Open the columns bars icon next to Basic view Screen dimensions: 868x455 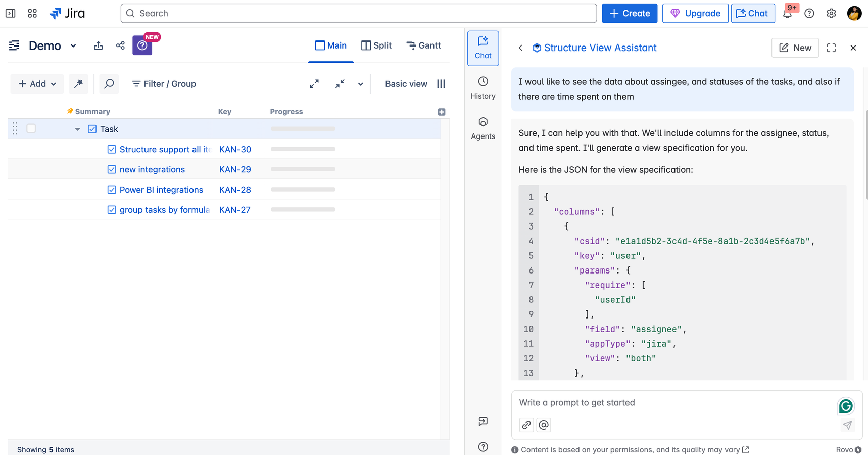[x=441, y=84]
